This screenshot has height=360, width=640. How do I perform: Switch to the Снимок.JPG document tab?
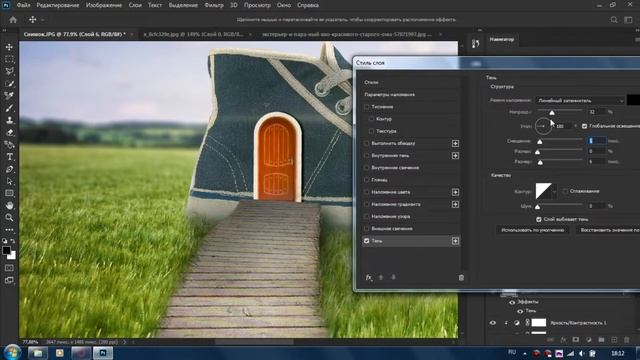(x=74, y=34)
